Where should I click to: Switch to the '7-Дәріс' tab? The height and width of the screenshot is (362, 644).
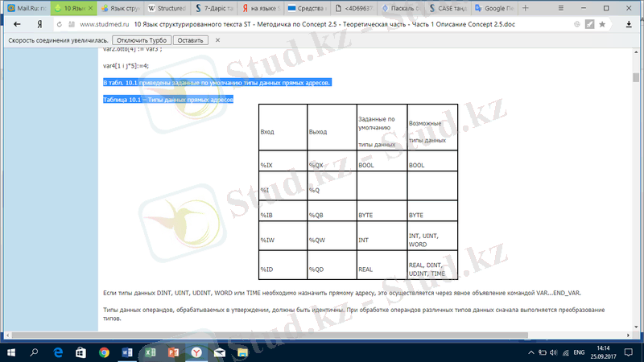pos(214,8)
